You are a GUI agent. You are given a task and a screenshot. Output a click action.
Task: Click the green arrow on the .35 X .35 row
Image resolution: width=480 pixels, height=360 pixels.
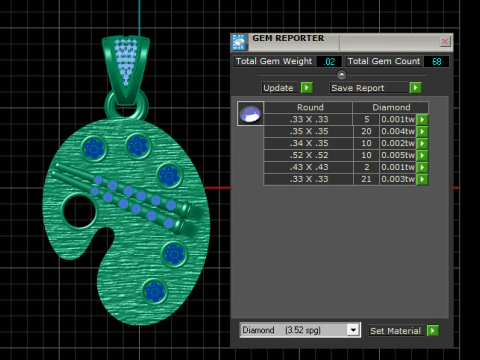coord(422,131)
